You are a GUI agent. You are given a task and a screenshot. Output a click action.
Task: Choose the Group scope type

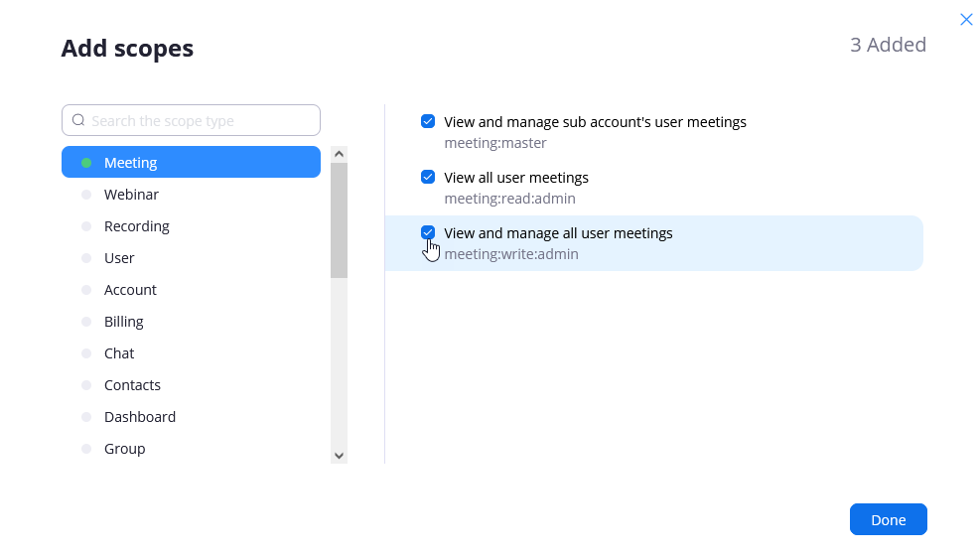pos(124,449)
